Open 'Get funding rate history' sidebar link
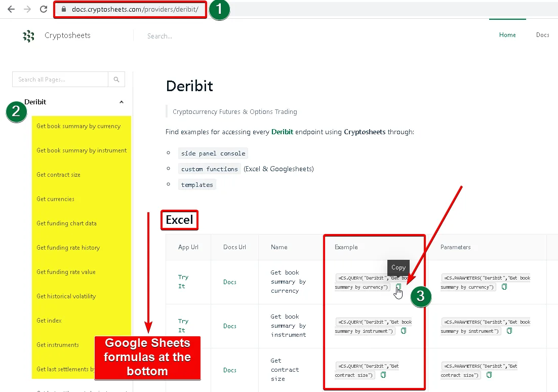Image resolution: width=558 pixels, height=392 pixels. pos(68,248)
